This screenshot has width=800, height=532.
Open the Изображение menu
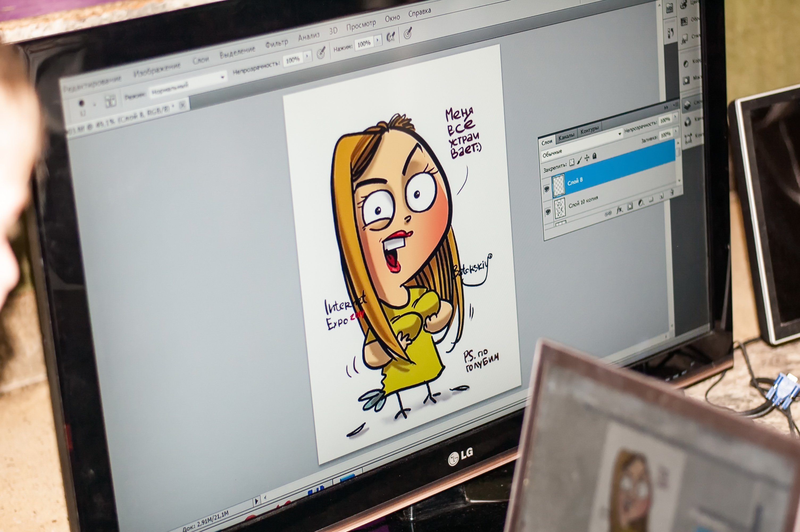tap(157, 69)
